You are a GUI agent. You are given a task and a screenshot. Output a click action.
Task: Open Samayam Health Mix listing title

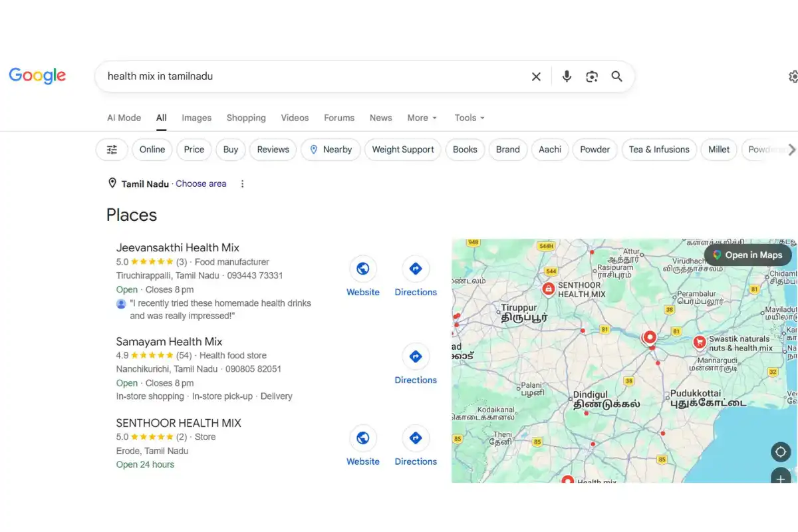click(169, 342)
